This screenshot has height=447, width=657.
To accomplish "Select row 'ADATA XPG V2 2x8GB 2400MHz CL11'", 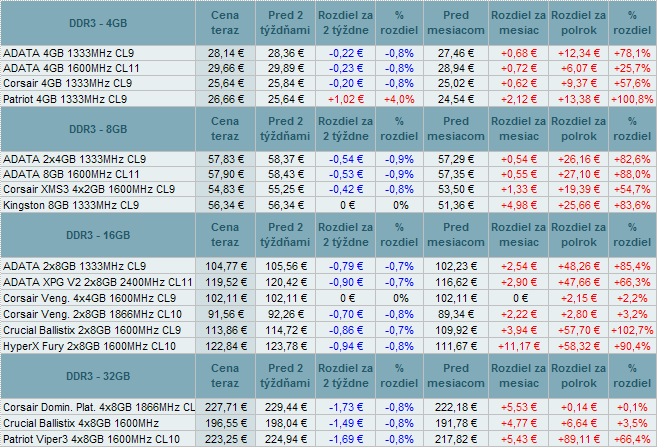I will pos(328,282).
